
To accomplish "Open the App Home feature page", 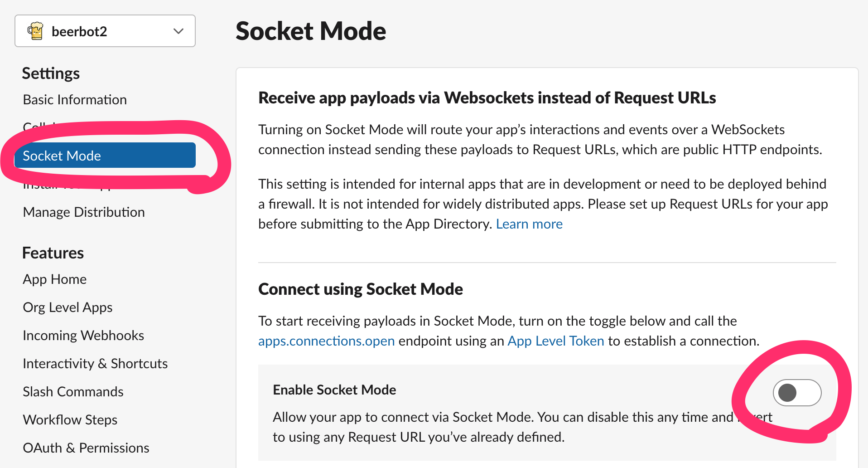I will [55, 279].
